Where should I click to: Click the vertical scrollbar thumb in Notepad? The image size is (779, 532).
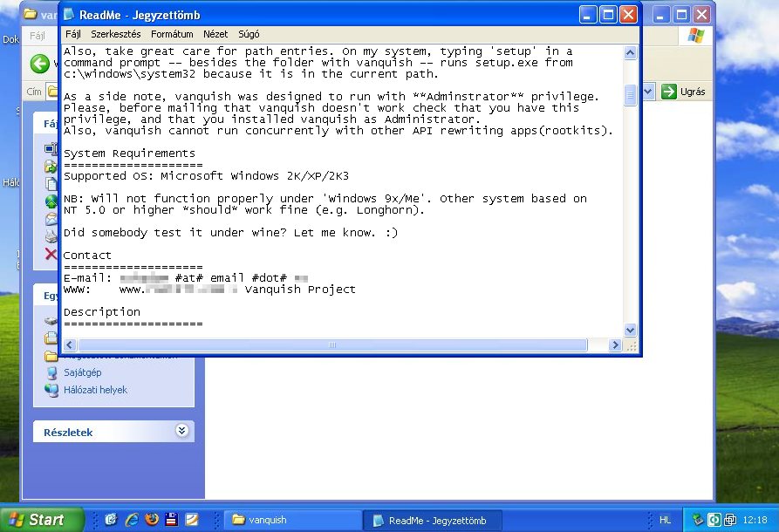point(630,94)
